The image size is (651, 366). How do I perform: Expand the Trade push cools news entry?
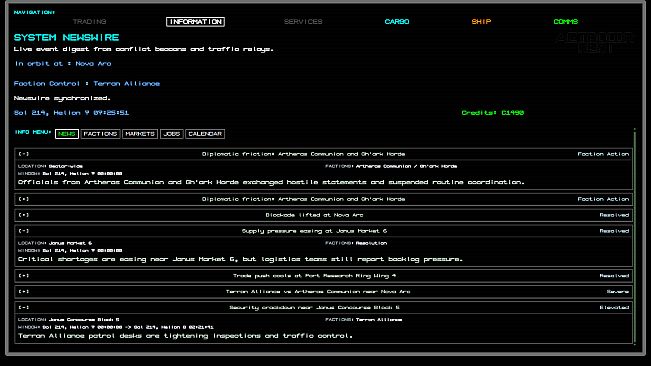[24, 276]
